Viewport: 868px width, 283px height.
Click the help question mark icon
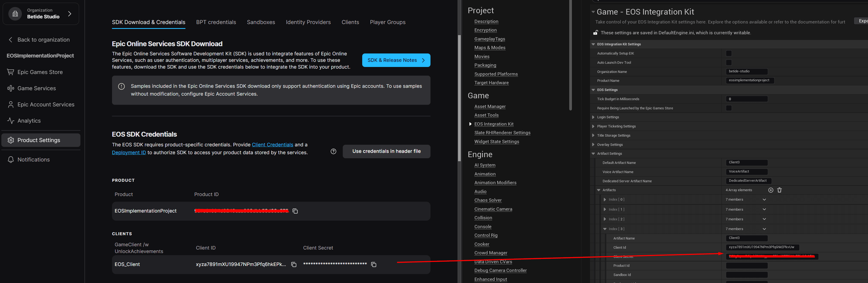(x=333, y=151)
